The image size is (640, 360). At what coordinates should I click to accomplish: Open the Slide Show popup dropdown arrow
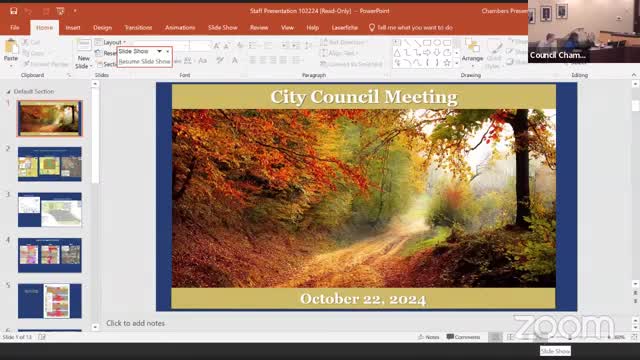(x=160, y=51)
